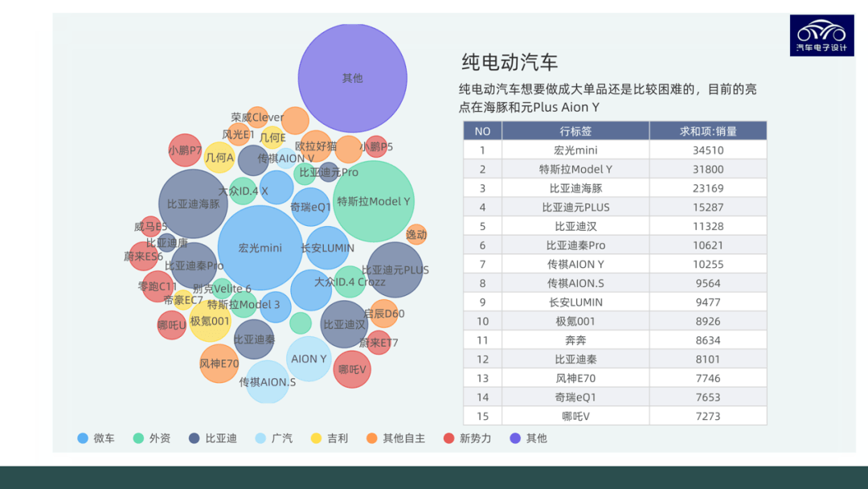Click the 大众ID.4 X bubble
Screen dimensions: 868x489
point(243,191)
